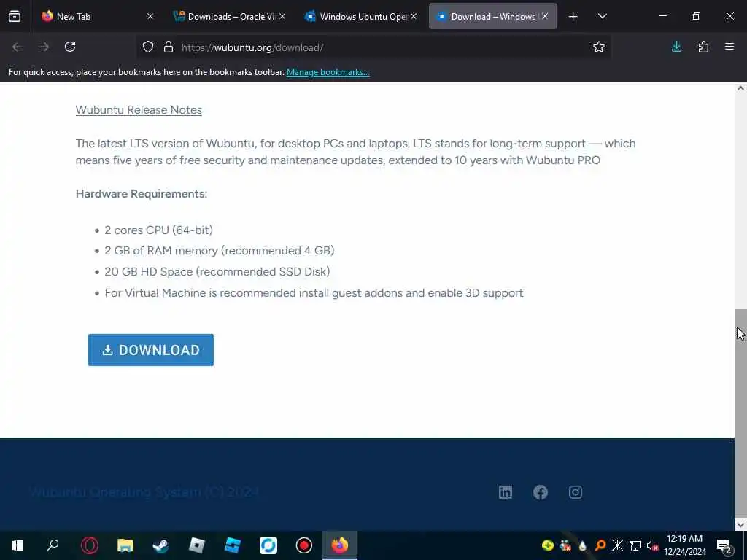
Task: Click page scrollbar up arrow
Action: coord(740,88)
